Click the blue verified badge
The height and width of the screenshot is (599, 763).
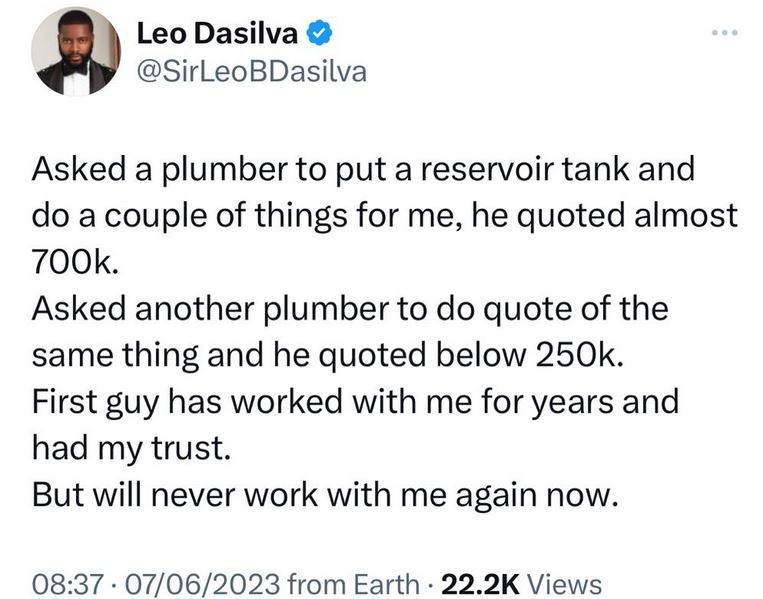tap(318, 34)
